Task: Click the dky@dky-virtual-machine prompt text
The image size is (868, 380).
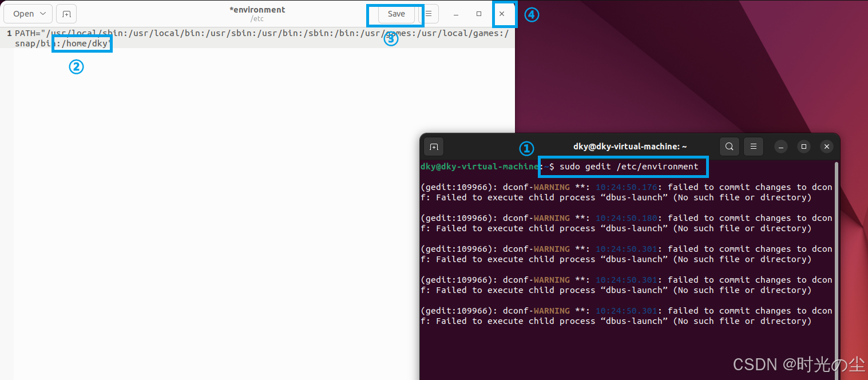Action: [x=479, y=167]
